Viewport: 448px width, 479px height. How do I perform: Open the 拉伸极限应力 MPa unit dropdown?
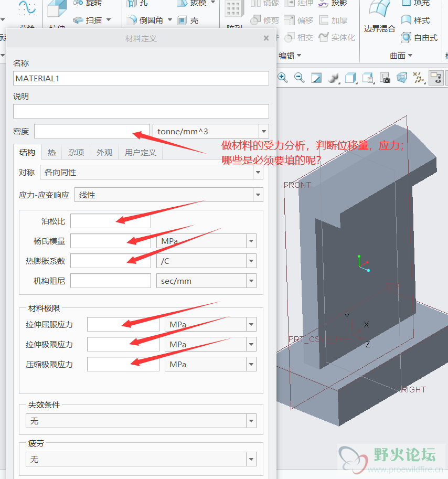point(251,345)
